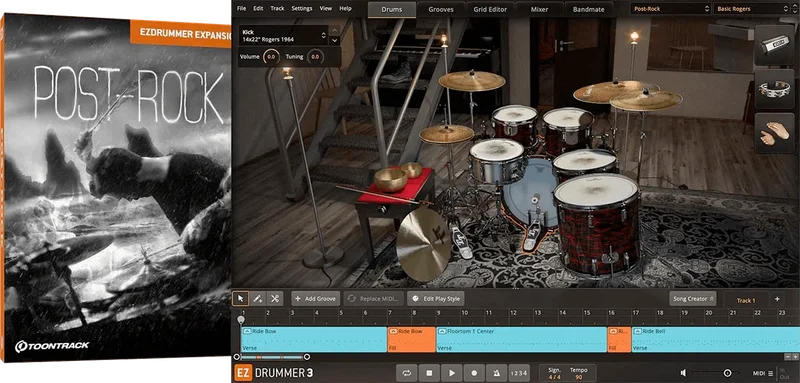
Task: Click Replace MIDI button
Action: coord(374,299)
